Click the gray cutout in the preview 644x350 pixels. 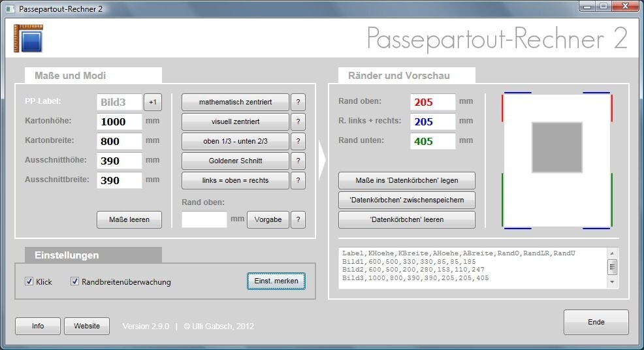pos(557,147)
